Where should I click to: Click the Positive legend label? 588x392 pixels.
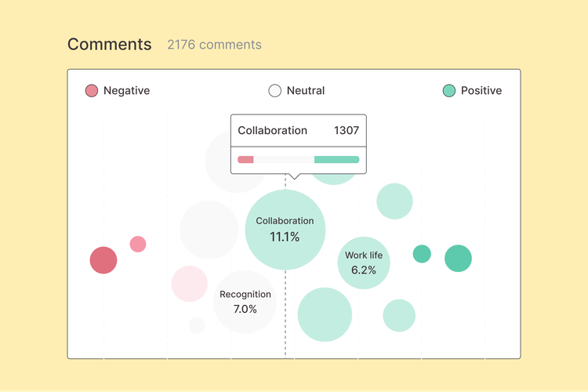point(481,91)
